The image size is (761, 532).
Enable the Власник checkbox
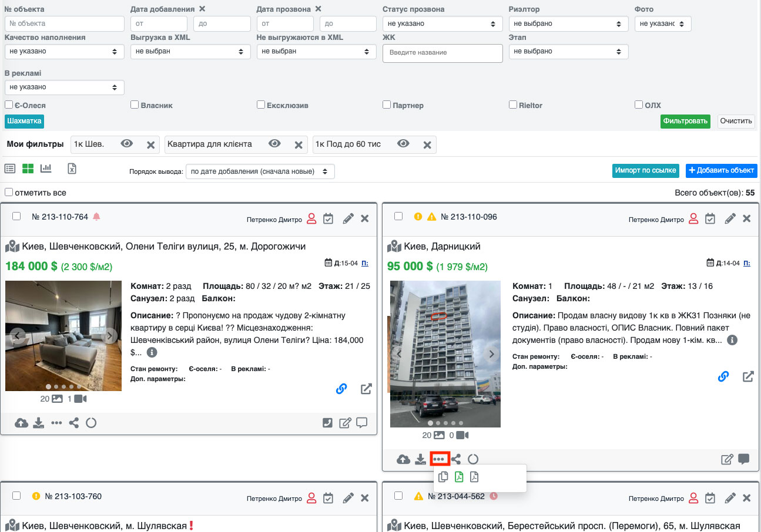(135, 105)
